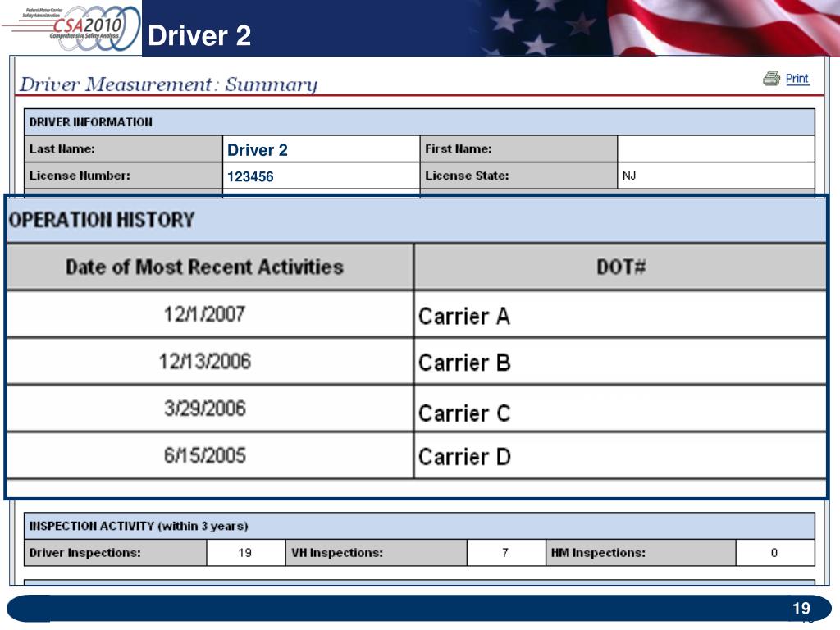The image size is (840, 630).
Task: Select the date 6/15/2005
Action: coord(204,455)
